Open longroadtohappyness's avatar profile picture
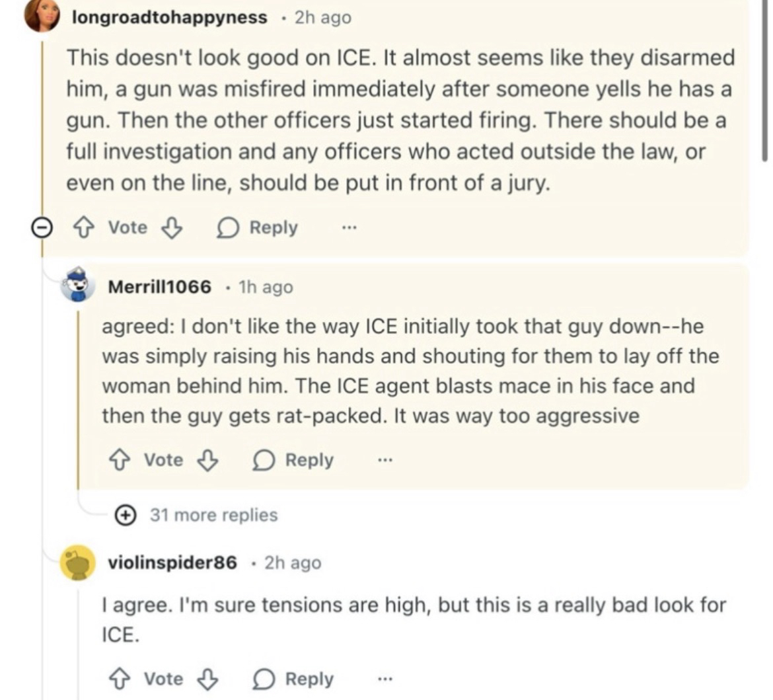The width and height of the screenshot is (773, 700). tap(42, 16)
